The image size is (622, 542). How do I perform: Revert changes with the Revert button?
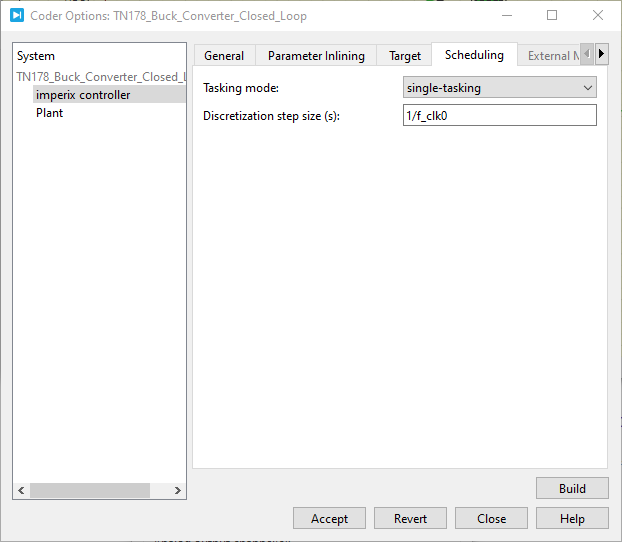click(x=410, y=518)
